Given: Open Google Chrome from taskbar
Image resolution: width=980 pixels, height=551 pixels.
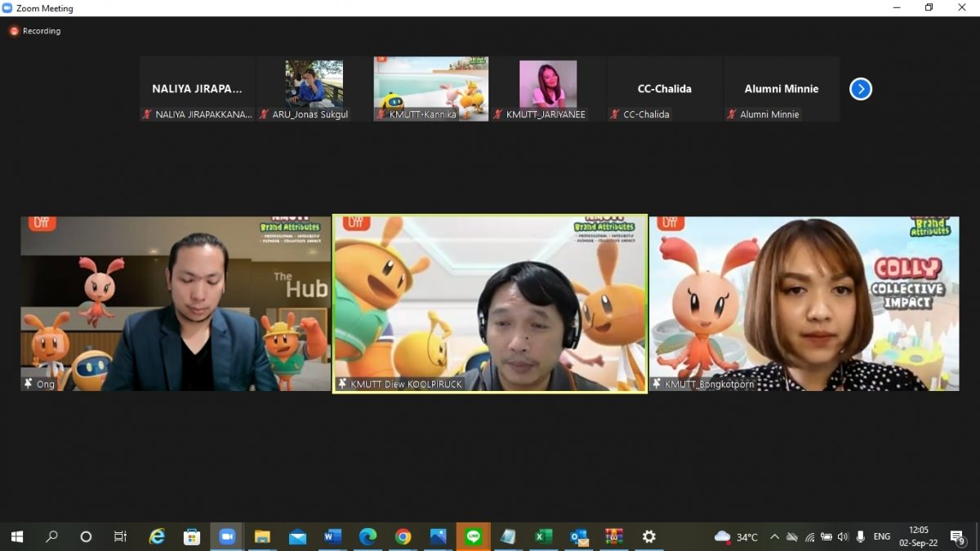Looking at the screenshot, I should (x=403, y=536).
